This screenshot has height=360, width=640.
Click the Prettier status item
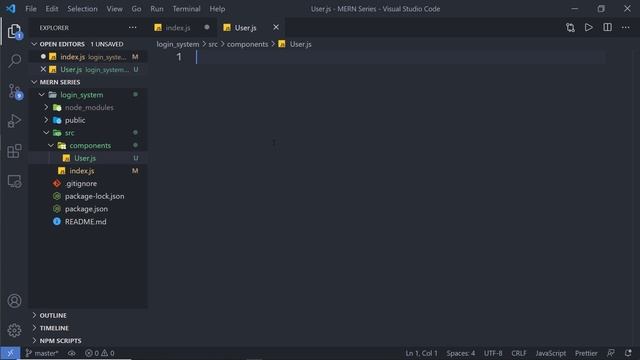586,353
